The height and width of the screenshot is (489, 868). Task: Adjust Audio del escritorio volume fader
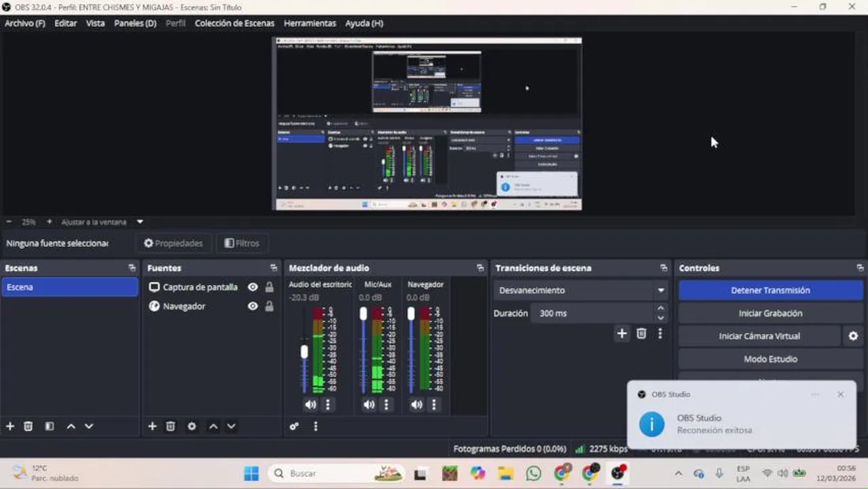point(304,351)
